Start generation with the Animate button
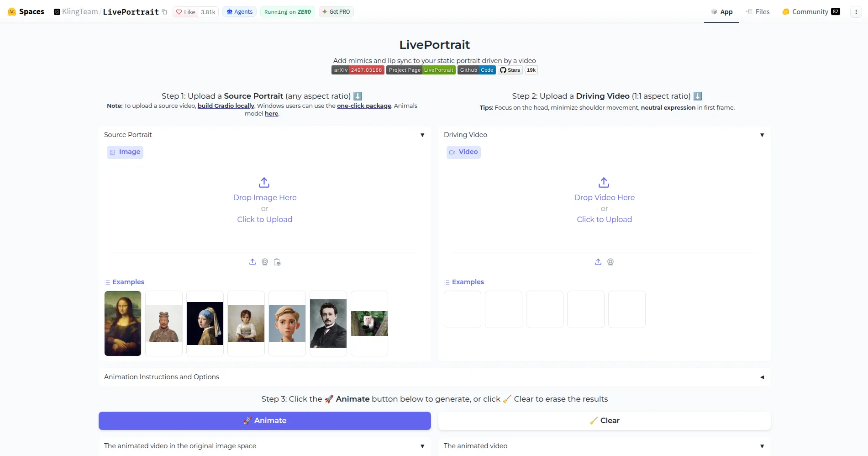This screenshot has width=868, height=456. (265, 421)
